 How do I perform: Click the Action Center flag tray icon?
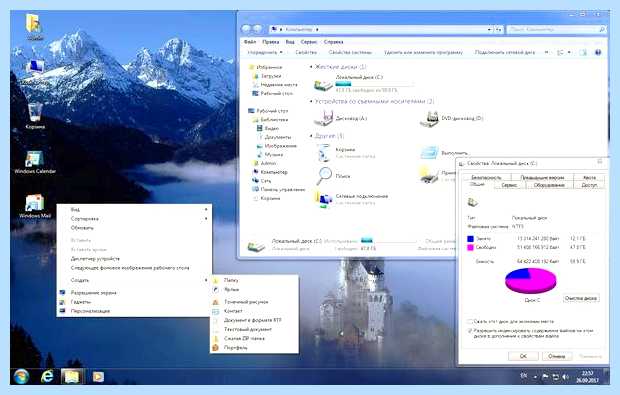(x=545, y=377)
